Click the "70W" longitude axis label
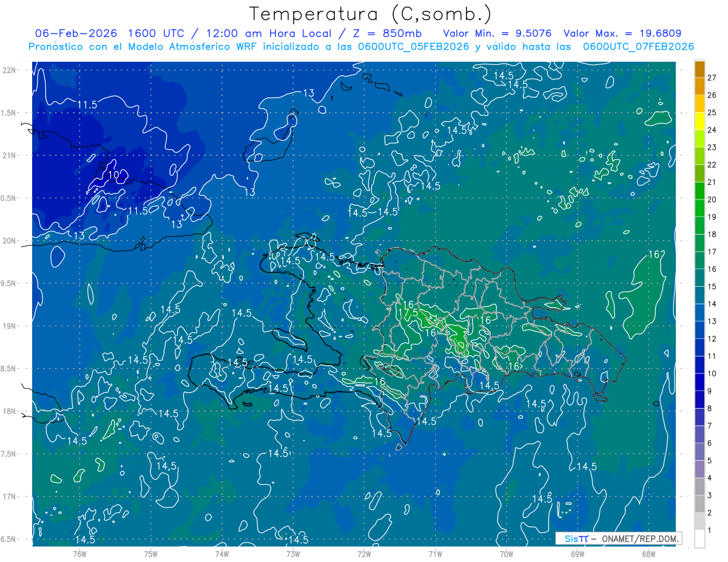 pos(507,554)
